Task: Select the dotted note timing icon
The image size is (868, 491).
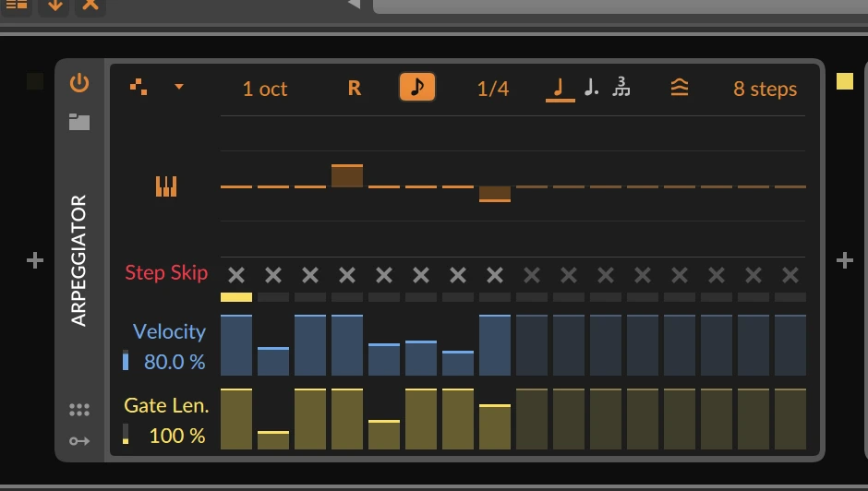Action: pos(591,89)
